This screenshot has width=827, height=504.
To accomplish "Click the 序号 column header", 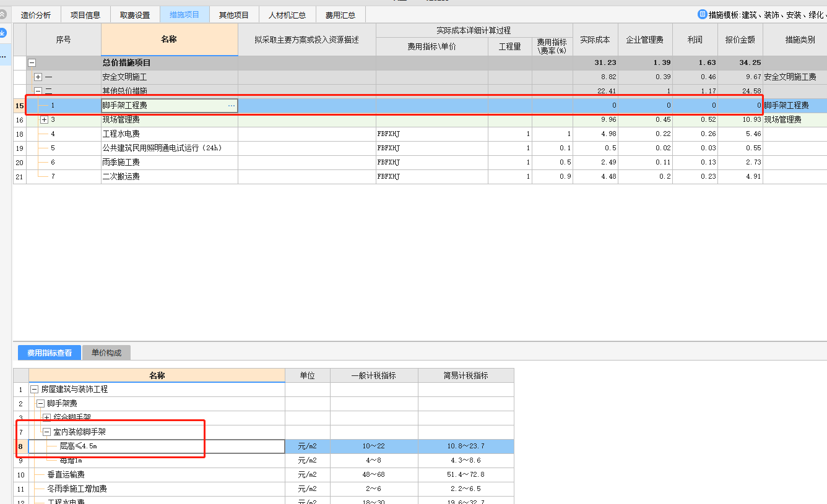I will tap(64, 40).
